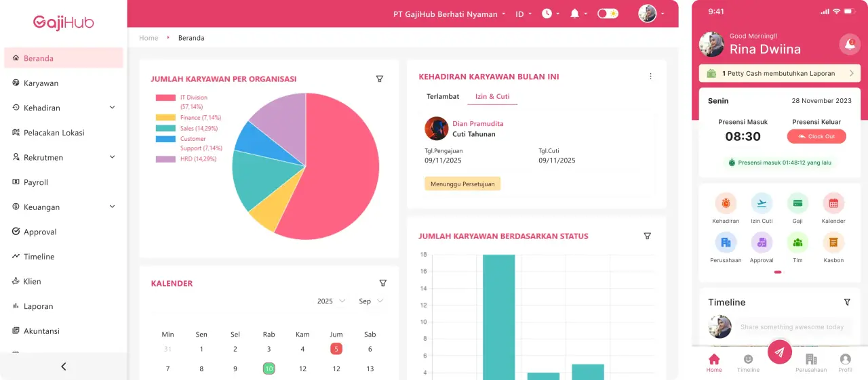Click the Kalender filter icon

[383, 283]
